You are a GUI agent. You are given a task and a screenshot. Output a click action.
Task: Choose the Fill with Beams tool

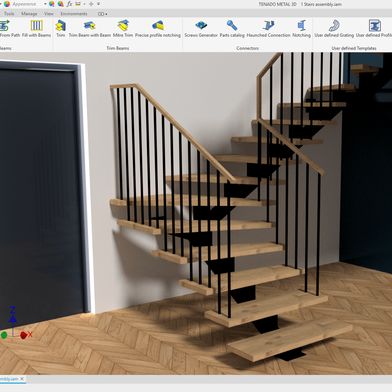36,29
